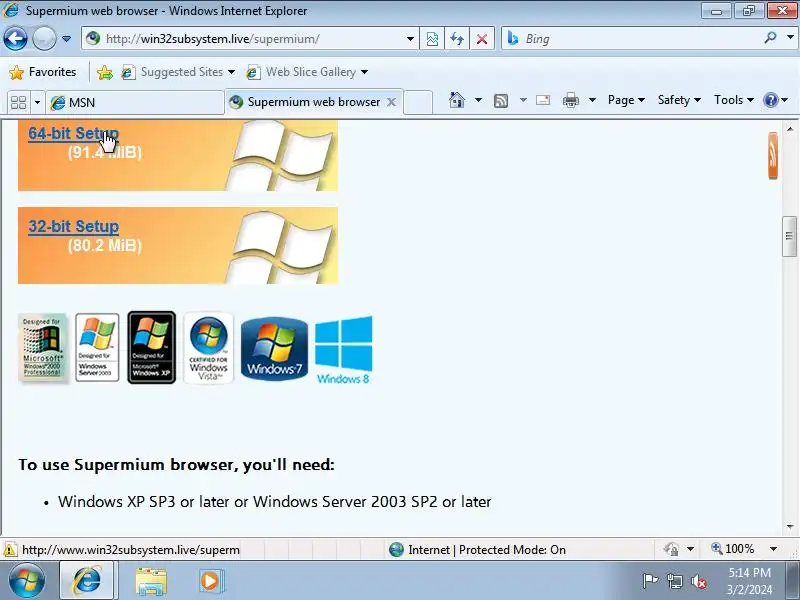800x600 pixels.
Task: Click the Read Mail icon
Action: tap(543, 100)
